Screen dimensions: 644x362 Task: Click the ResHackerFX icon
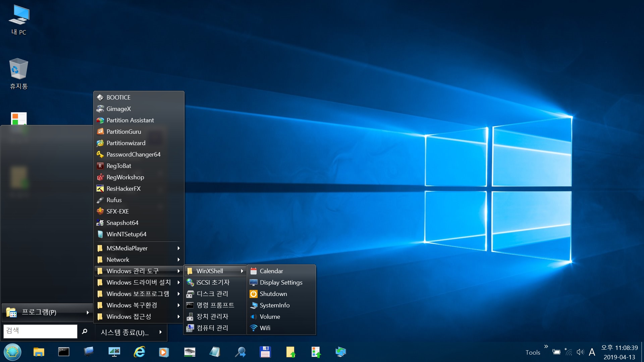point(100,188)
